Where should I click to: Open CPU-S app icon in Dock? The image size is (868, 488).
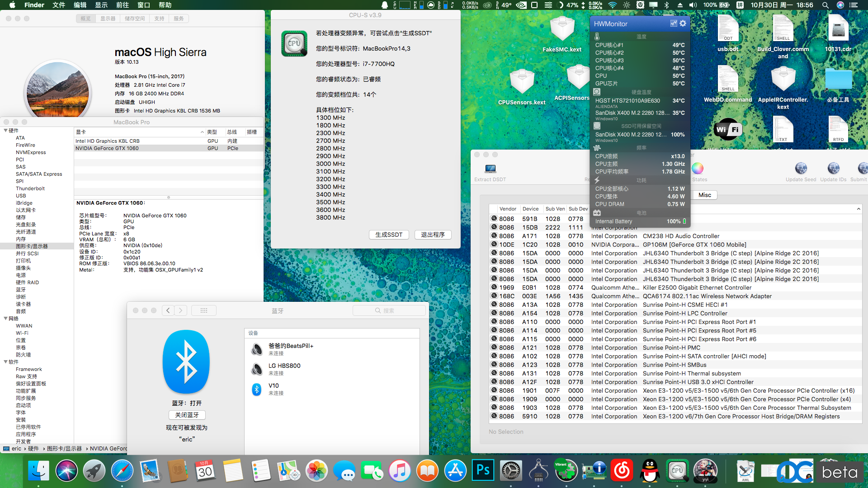click(677, 471)
